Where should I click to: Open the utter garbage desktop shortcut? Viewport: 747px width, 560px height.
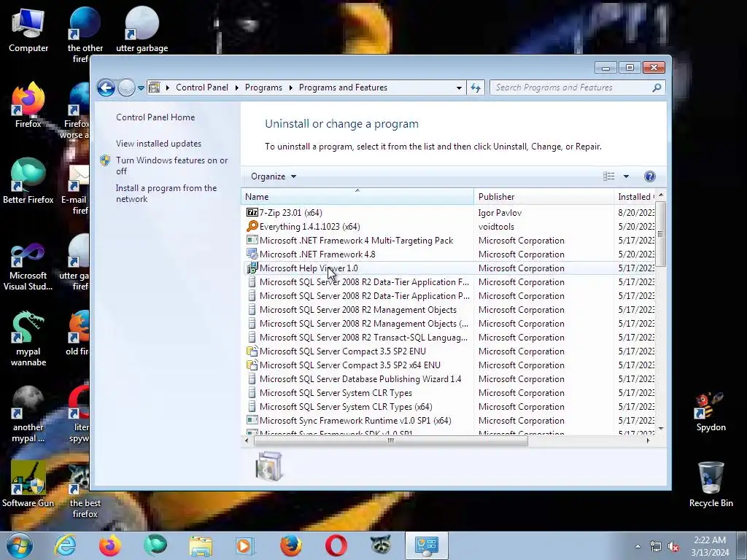(142, 31)
